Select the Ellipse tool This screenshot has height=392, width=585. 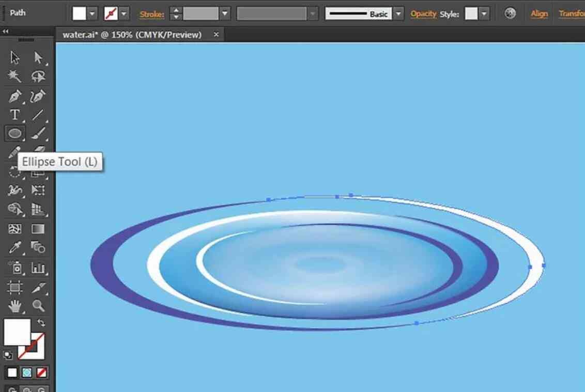(x=15, y=133)
